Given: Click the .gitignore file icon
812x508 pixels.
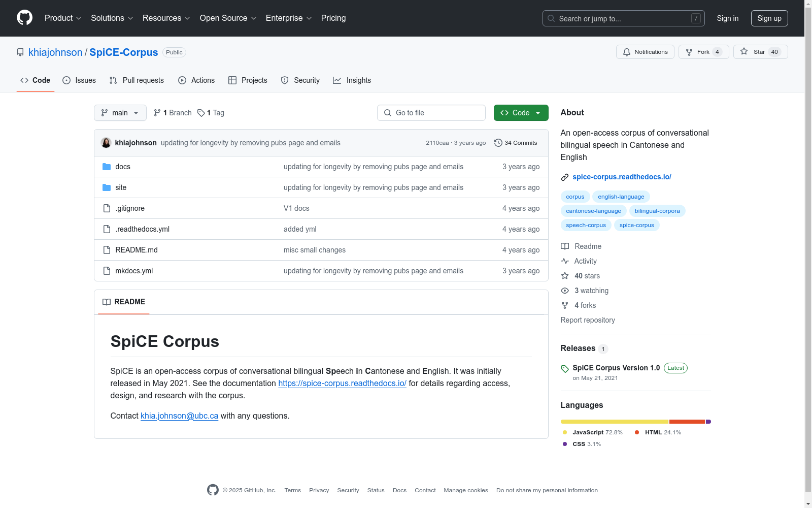Looking at the screenshot, I should (x=107, y=208).
